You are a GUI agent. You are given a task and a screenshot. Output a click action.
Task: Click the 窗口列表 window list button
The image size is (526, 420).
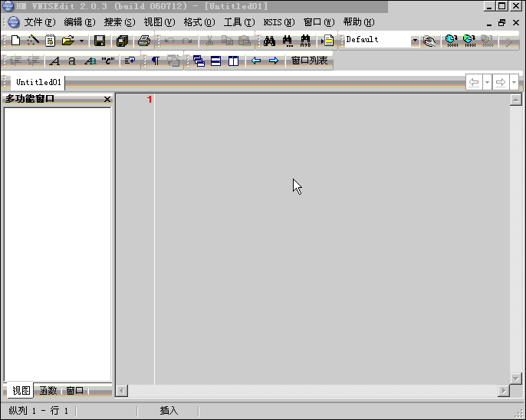tap(309, 61)
